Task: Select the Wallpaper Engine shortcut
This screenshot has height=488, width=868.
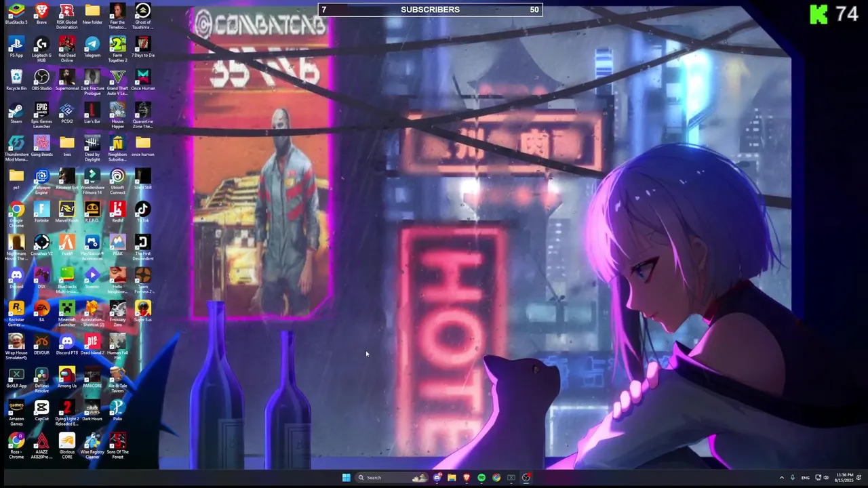Action: coord(41,182)
